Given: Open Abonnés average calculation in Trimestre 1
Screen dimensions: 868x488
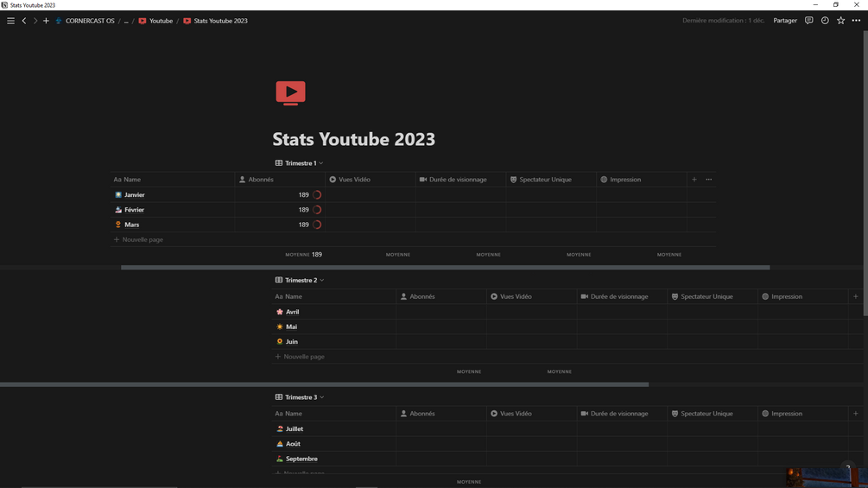Looking at the screenshot, I should [303, 255].
